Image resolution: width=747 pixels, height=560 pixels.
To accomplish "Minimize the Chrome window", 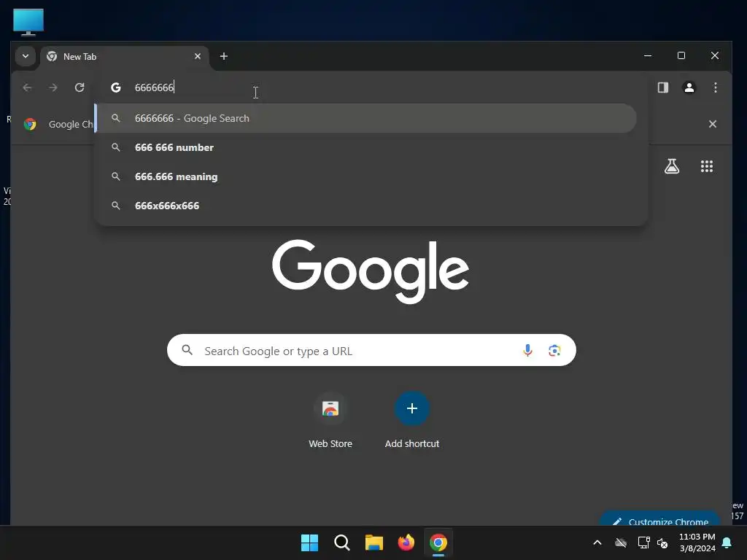I will (648, 55).
